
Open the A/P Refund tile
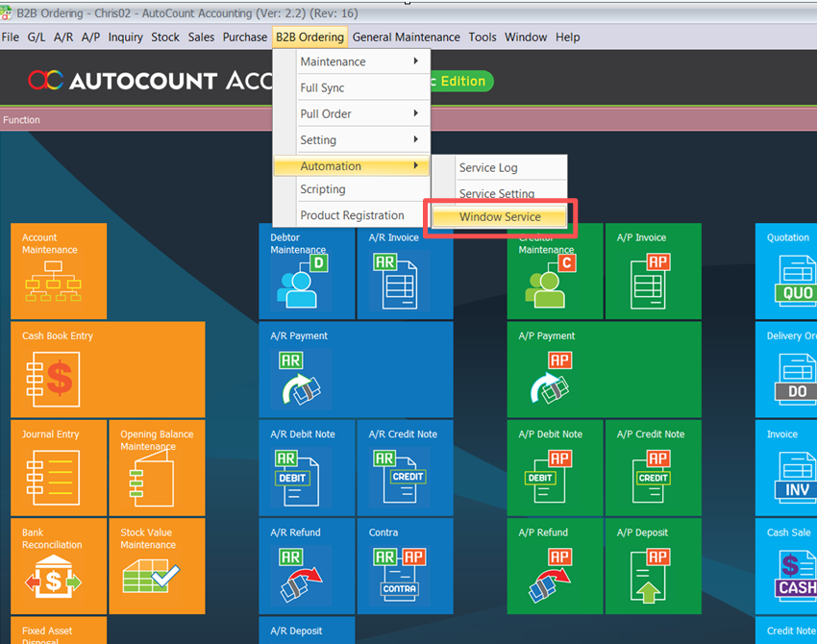tap(555, 566)
